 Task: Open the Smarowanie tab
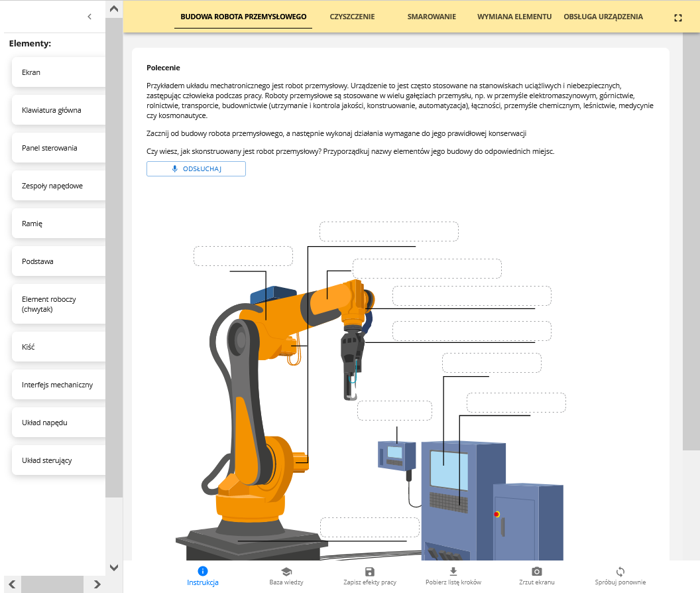[x=432, y=17]
